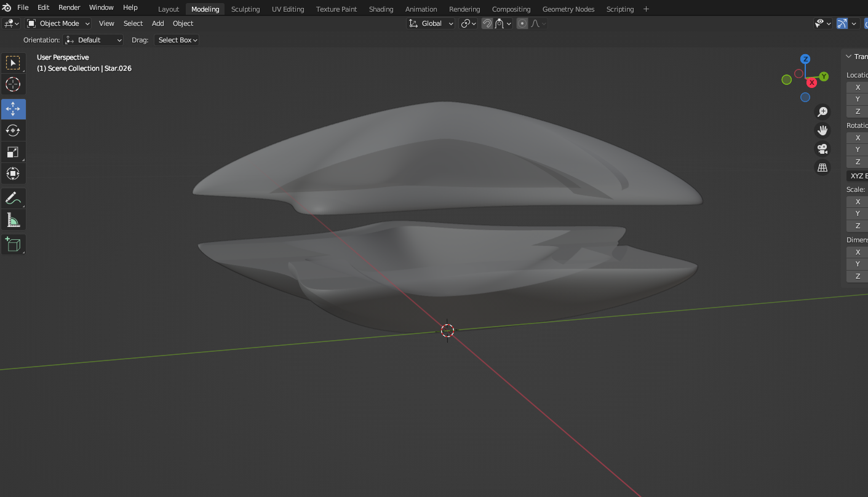
Task: Add a new workspace with plus tab
Action: [x=646, y=9]
